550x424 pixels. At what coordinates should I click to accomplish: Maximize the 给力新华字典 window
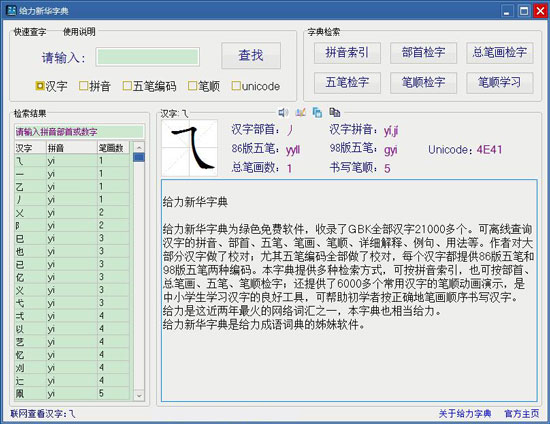pos(524,11)
